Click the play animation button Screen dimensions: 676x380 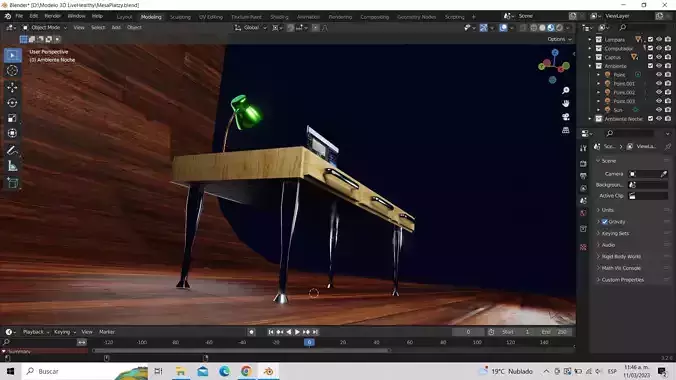pos(297,332)
